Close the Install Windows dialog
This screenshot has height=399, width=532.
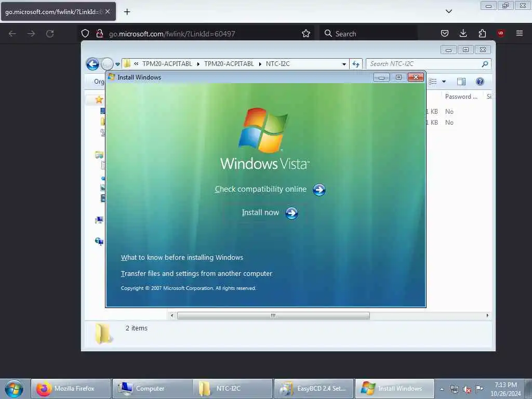click(x=416, y=77)
